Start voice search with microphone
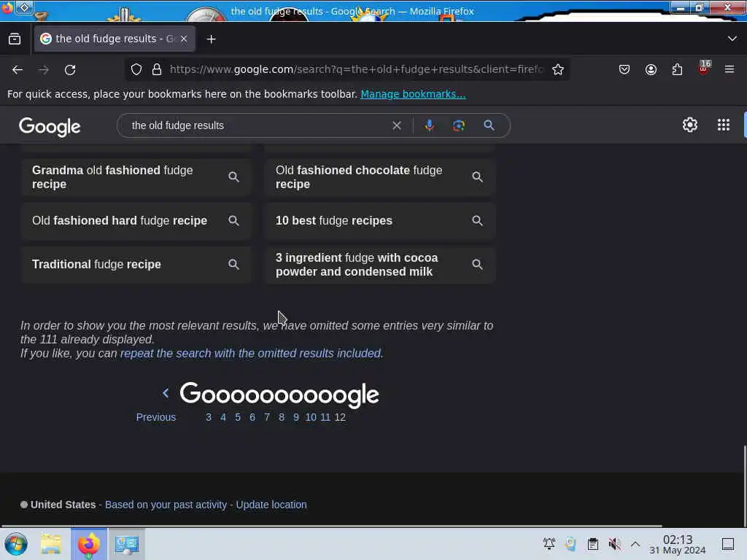This screenshot has width=747, height=560. coord(429,125)
